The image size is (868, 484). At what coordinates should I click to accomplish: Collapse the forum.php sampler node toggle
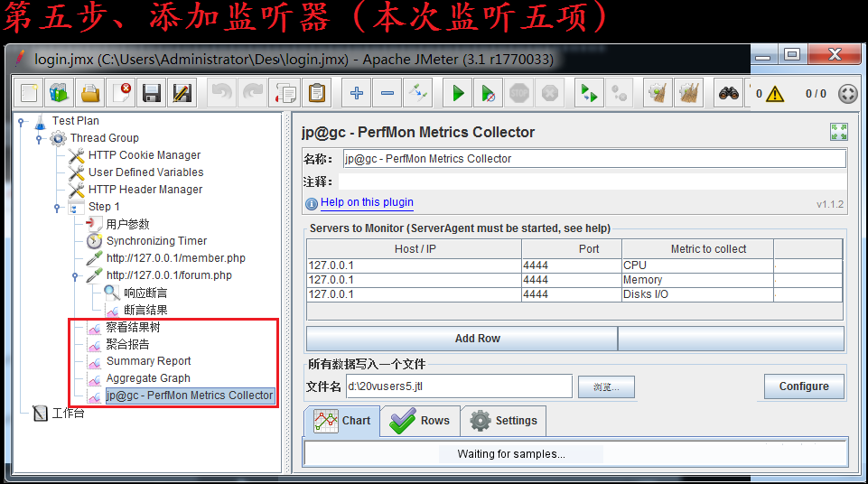click(75, 276)
